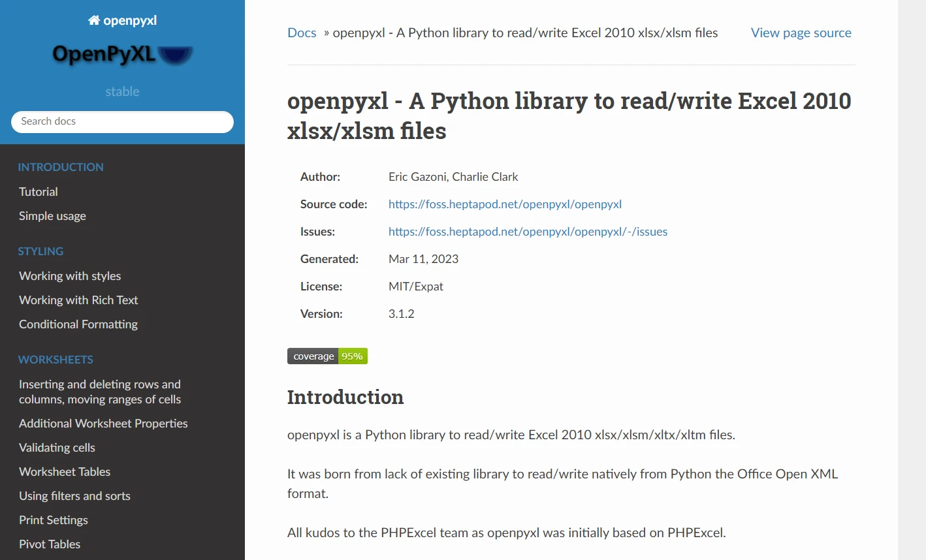926x560 pixels.
Task: Open Validating cells page
Action: coord(57,448)
